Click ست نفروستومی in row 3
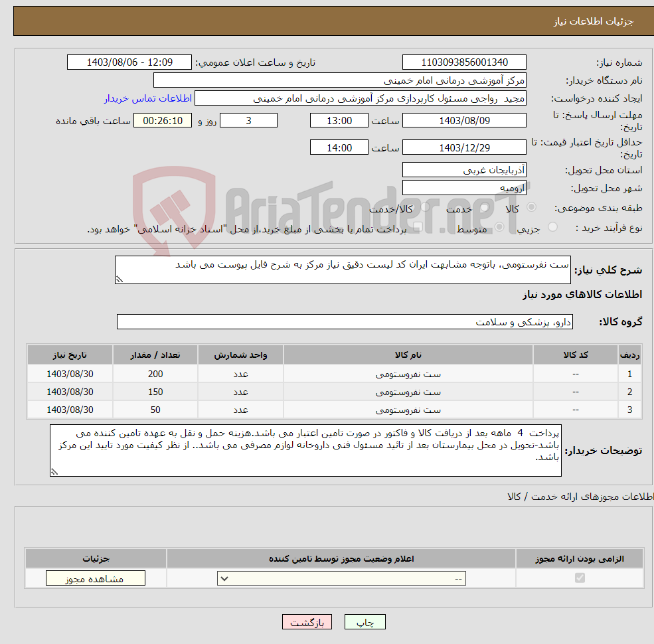Image resolution: width=654 pixels, height=644 pixels. 408,410
